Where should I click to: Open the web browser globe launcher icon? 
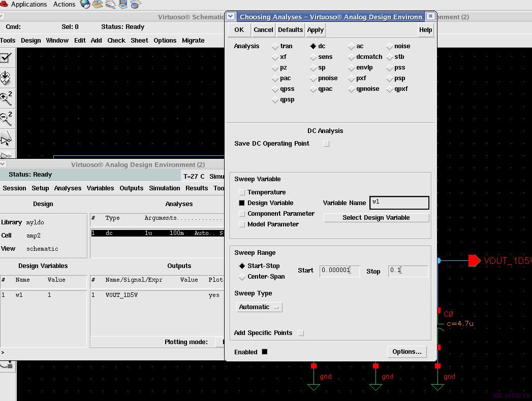pyautogui.click(x=85, y=5)
